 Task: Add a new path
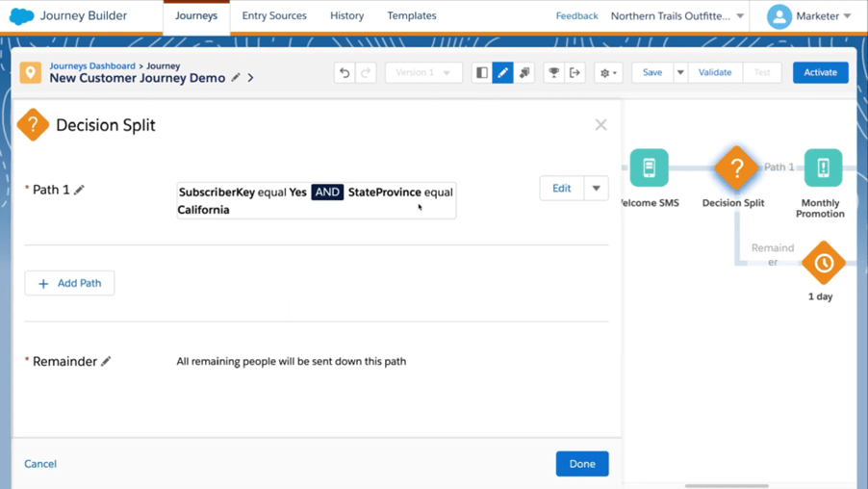[x=69, y=283]
